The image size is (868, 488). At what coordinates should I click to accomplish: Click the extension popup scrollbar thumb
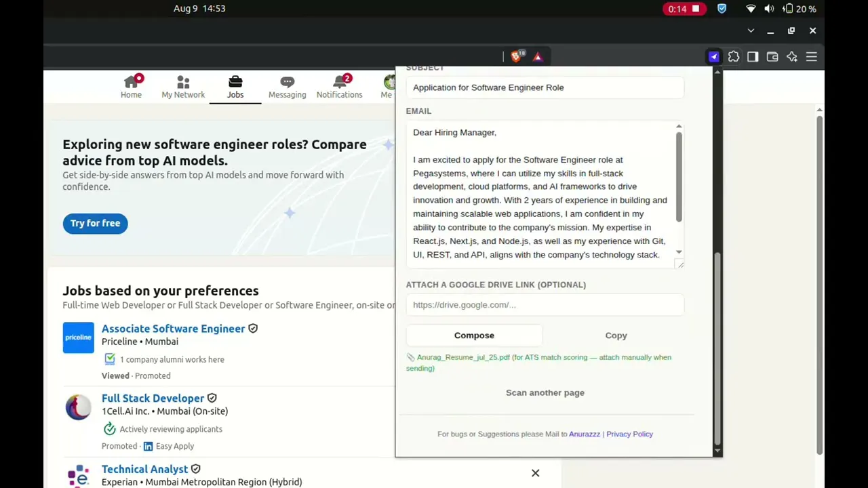[717, 348]
